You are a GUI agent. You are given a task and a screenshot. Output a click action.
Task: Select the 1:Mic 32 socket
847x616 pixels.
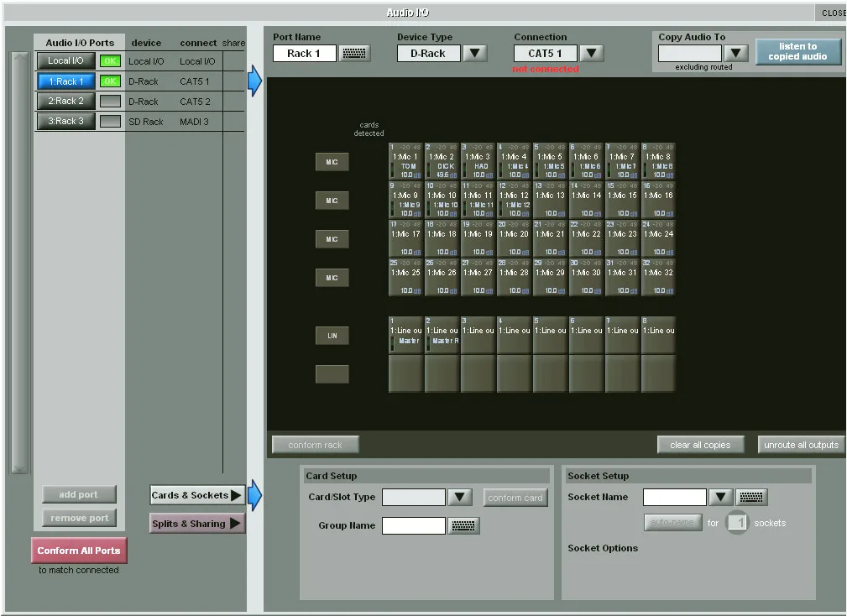(x=658, y=277)
